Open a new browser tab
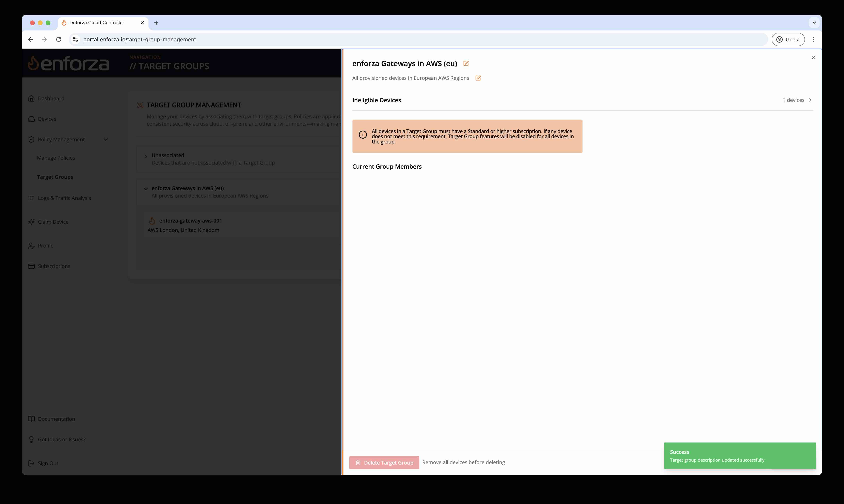Screen dimensions: 844x504 coord(156,23)
